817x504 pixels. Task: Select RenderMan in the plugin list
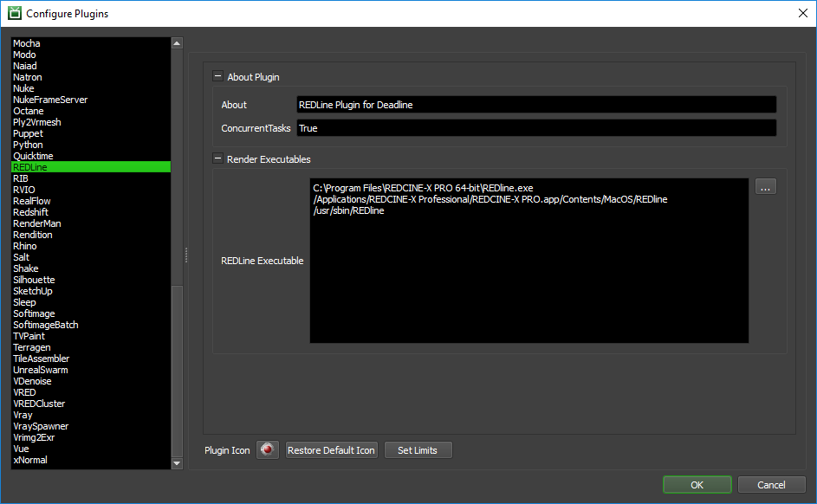[91, 223]
